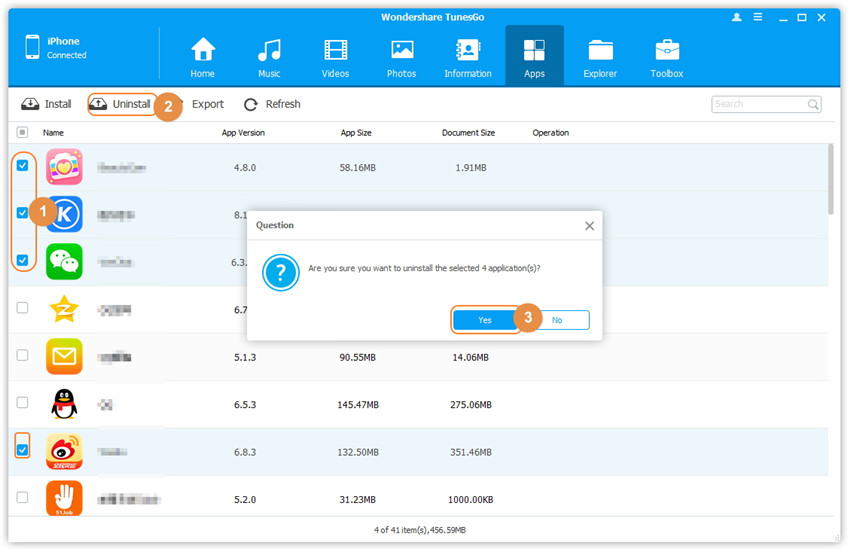Image resolution: width=850 pixels, height=551 pixels.
Task: Check the yellow star app's checkbox
Action: coord(22,308)
